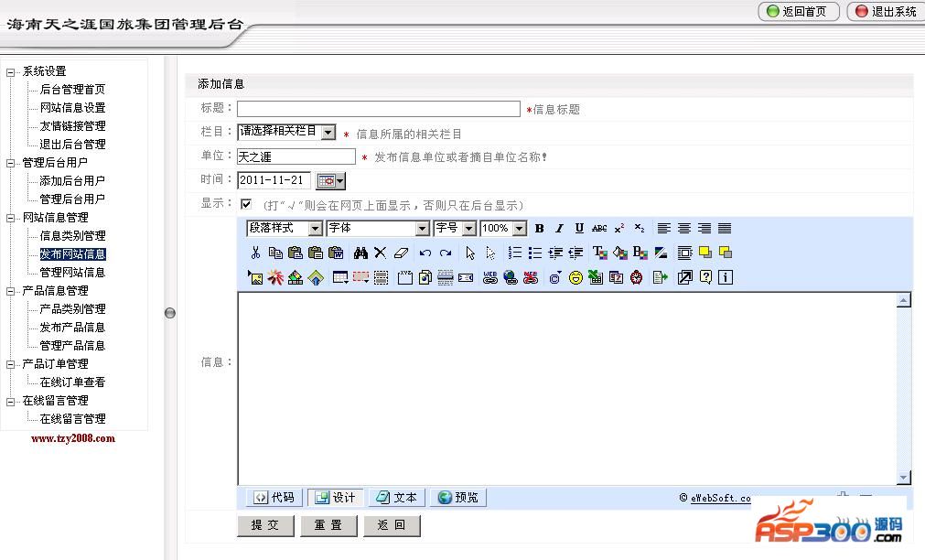Viewport: 925px width, 560px height.
Task: Open 信息类别管理 in sidebar
Action: coord(72,236)
